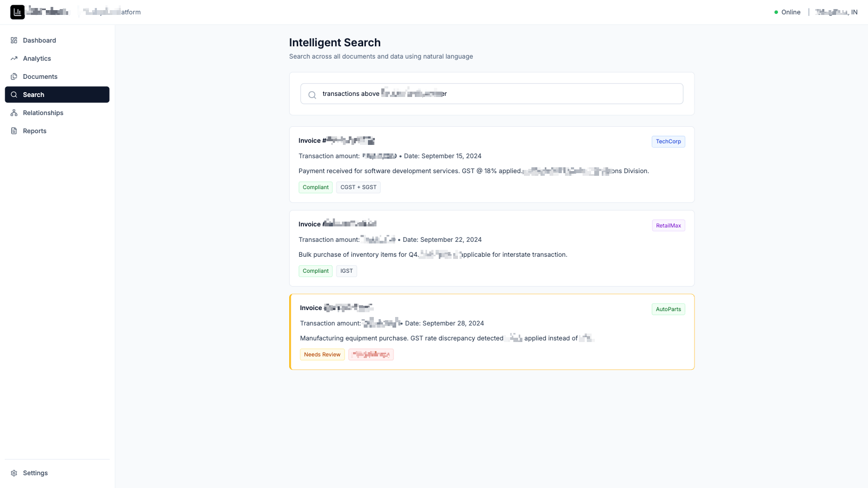This screenshot has width=868, height=488.
Task: Click the red badge beside Needs Review
Action: 371,355
